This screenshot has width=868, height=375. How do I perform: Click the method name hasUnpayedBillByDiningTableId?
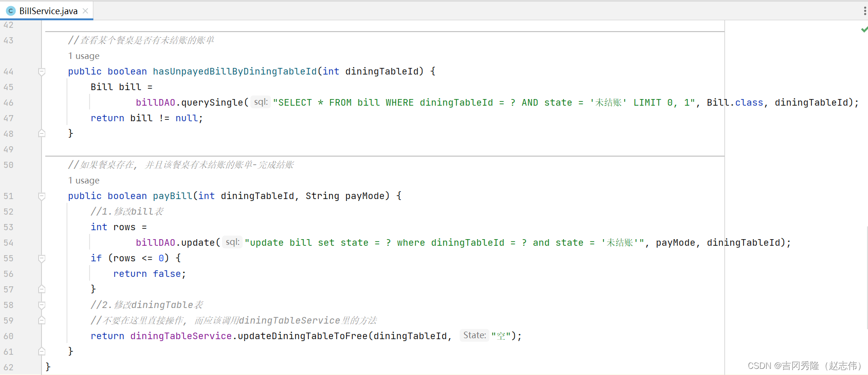pyautogui.click(x=235, y=71)
